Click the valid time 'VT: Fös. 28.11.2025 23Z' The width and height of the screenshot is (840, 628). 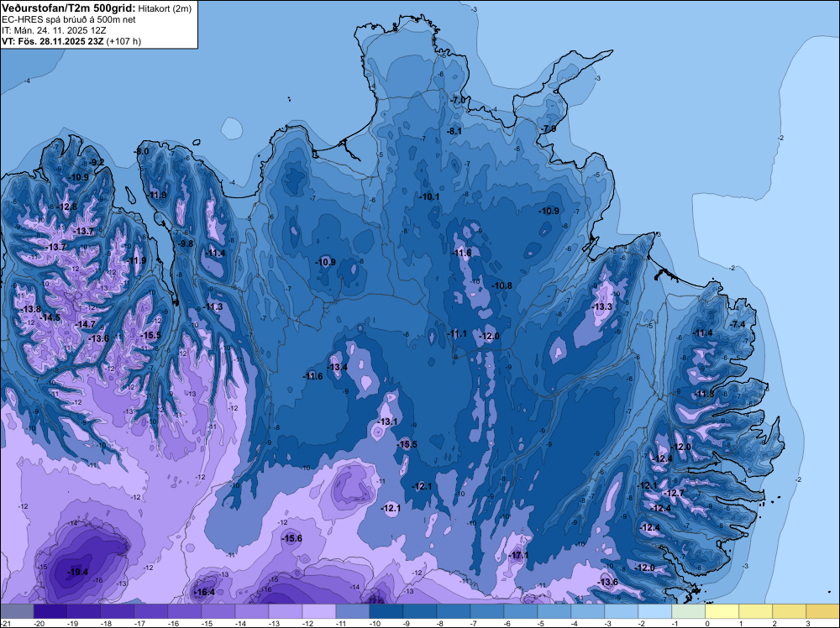tap(53, 41)
